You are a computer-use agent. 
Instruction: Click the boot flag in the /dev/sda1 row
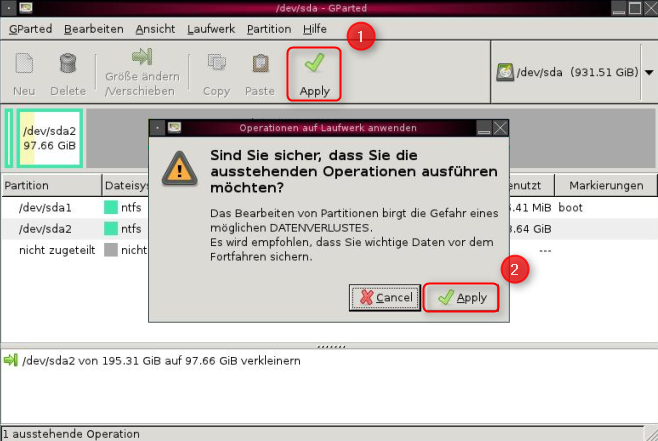(x=570, y=207)
